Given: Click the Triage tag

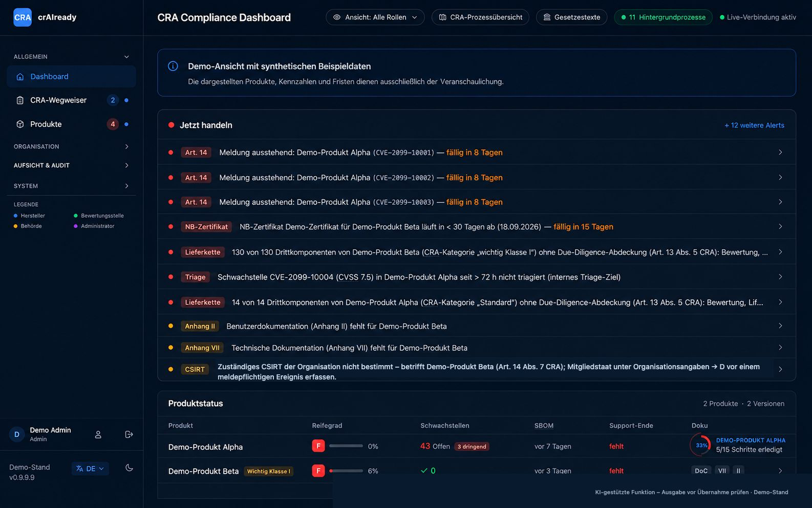Looking at the screenshot, I should (195, 277).
